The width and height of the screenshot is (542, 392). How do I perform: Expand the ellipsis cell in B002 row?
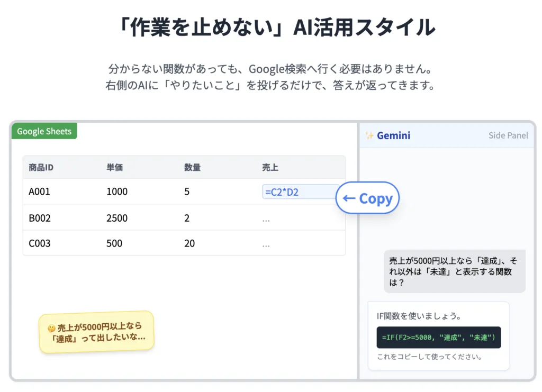click(x=266, y=218)
